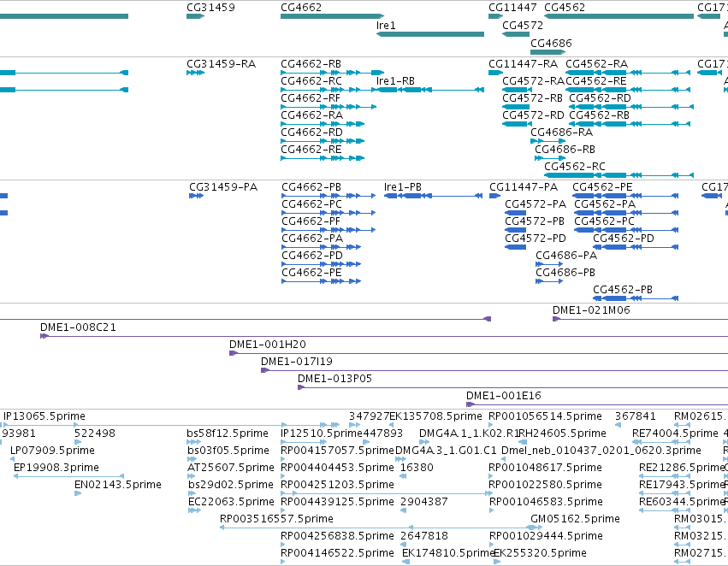728x566 pixels.
Task: Select protein CG4562-PE
Action: 625,196
